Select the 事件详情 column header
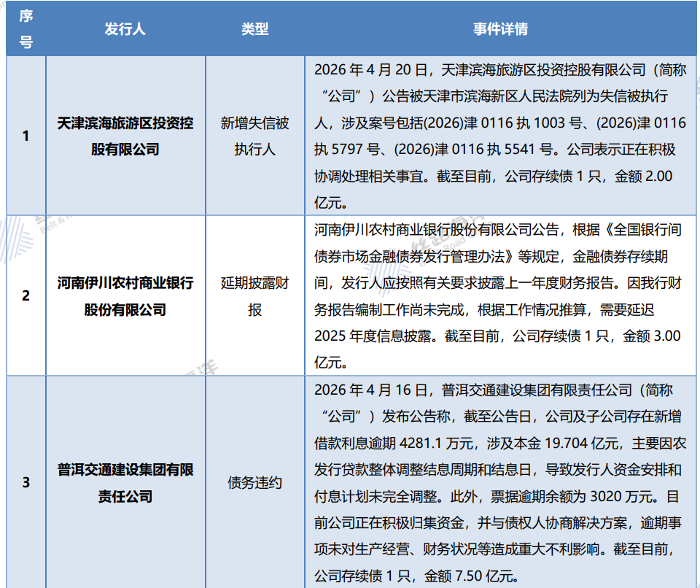 click(500, 29)
